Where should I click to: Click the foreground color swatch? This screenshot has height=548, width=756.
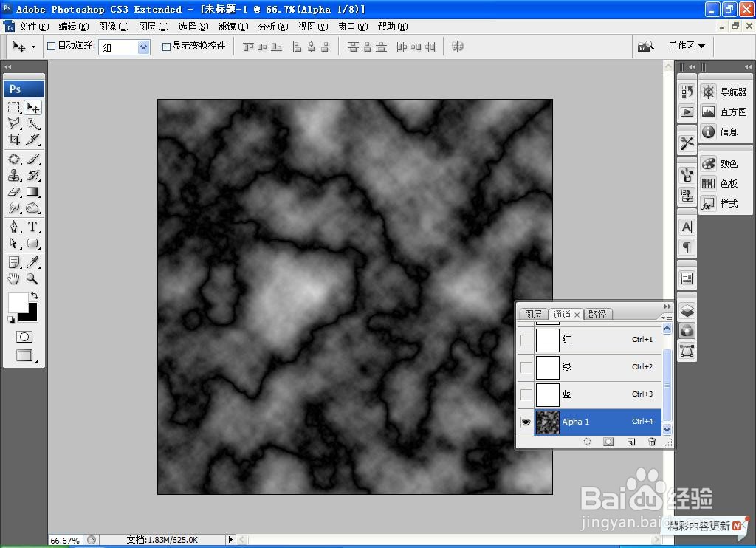pos(17,302)
